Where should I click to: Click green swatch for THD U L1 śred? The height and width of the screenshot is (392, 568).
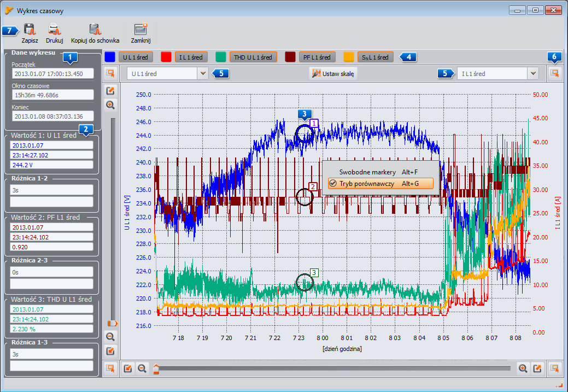221,57
